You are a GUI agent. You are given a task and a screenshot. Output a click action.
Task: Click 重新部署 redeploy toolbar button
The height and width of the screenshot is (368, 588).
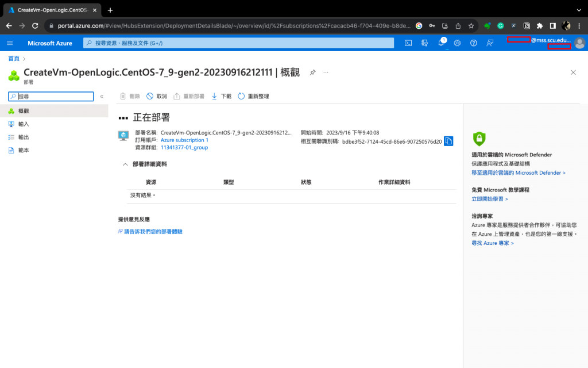click(188, 97)
